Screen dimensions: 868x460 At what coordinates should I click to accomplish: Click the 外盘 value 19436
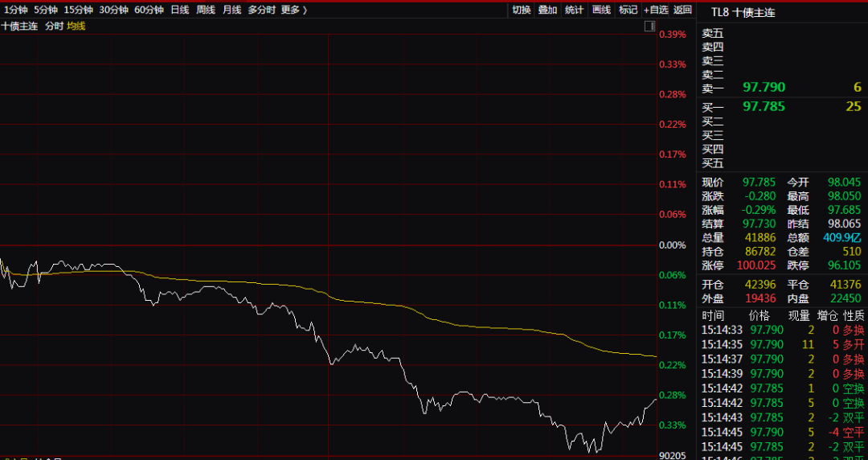(x=759, y=298)
